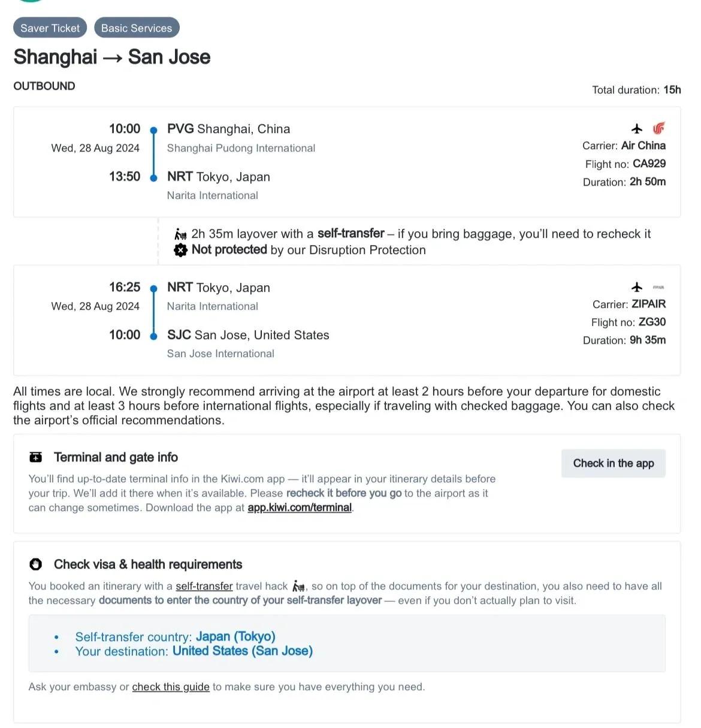Select the Saver Ticket tag

pos(50,28)
